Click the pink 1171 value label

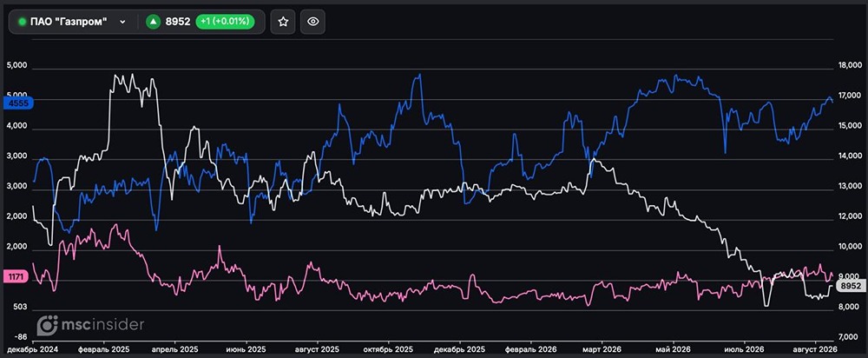[x=15, y=276]
